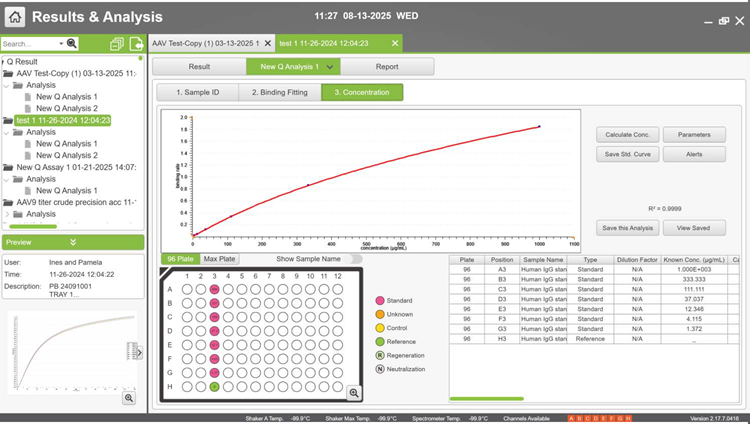Open the New Q Analysis 1 dropdown arrow

pos(330,66)
